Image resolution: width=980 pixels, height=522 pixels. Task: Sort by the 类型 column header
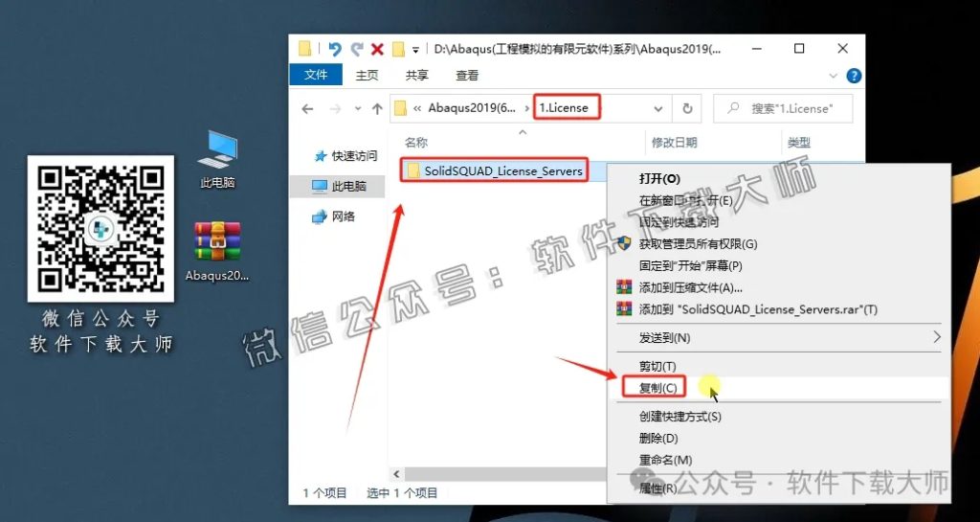coord(799,143)
